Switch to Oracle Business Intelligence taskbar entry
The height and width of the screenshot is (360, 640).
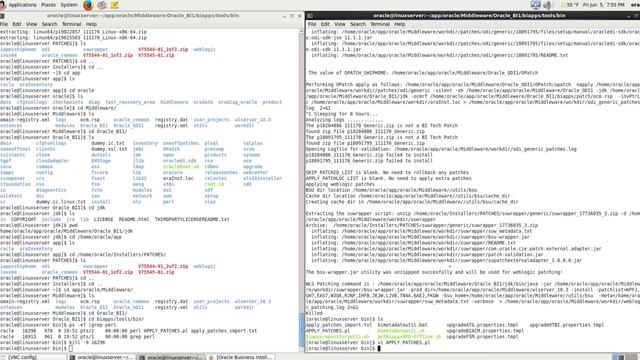241,357
